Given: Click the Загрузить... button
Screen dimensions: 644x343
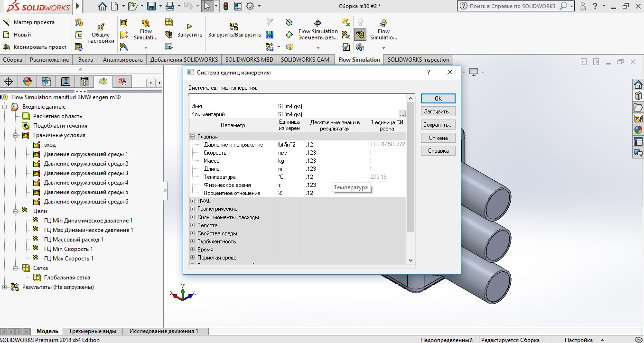Looking at the screenshot, I should pyautogui.click(x=438, y=111).
